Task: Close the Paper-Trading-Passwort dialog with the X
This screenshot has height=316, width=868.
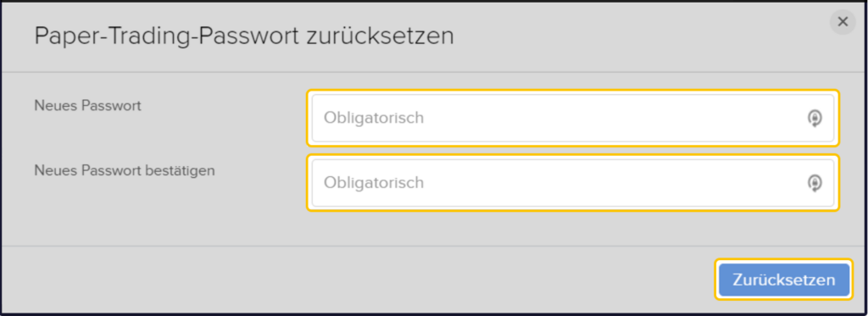Action: coord(843,22)
